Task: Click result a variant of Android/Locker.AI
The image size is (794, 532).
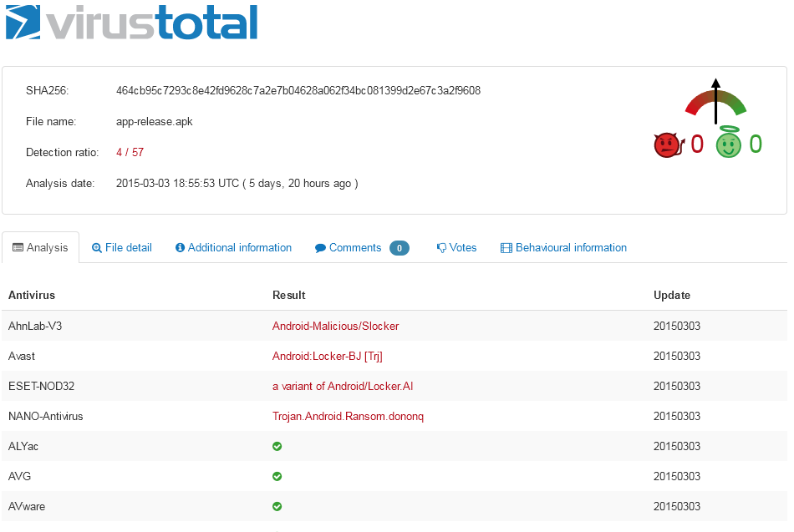Action: [x=343, y=386]
